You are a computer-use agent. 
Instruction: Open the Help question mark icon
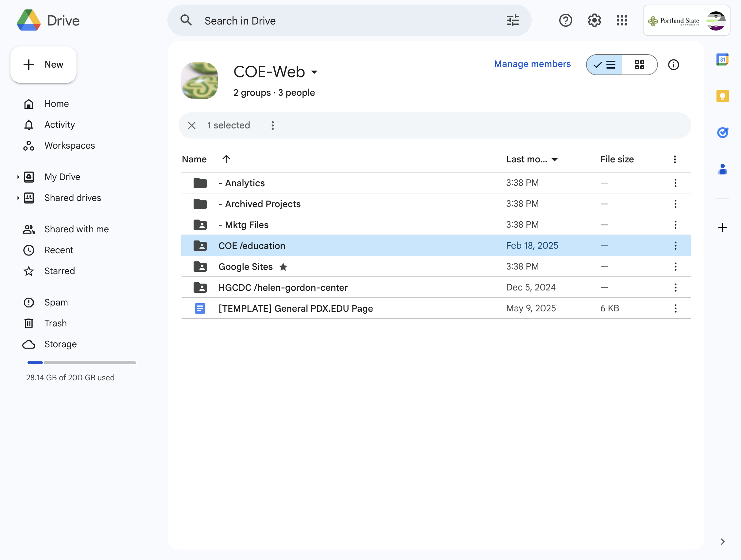click(x=565, y=20)
